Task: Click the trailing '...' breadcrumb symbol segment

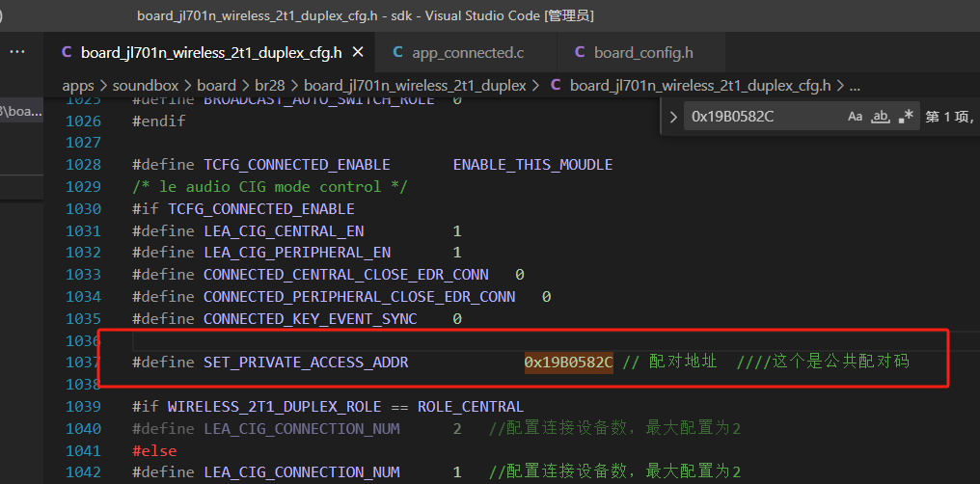Action: click(x=855, y=87)
